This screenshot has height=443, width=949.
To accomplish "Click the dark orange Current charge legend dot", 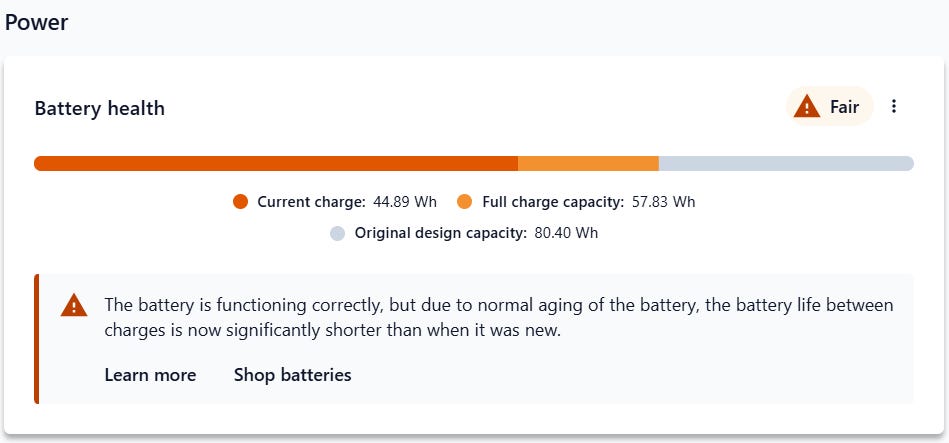I will tap(240, 202).
